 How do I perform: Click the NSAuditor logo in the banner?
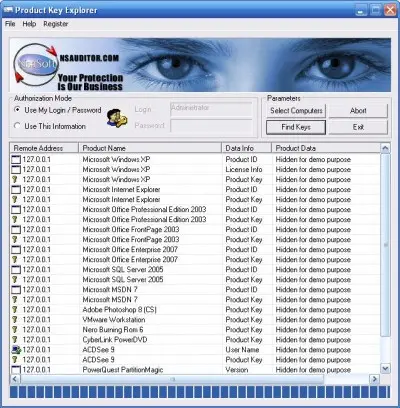(x=36, y=63)
